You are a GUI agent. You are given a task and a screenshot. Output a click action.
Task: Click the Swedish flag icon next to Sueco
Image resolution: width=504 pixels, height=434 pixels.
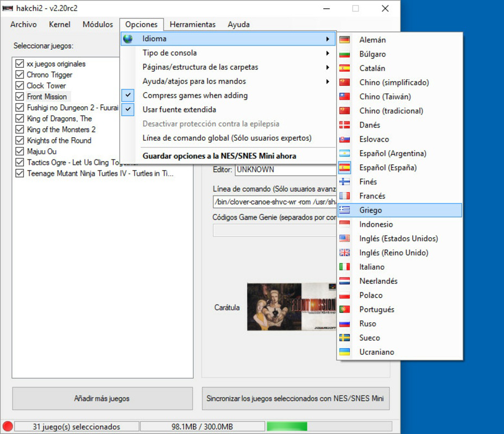pos(344,337)
